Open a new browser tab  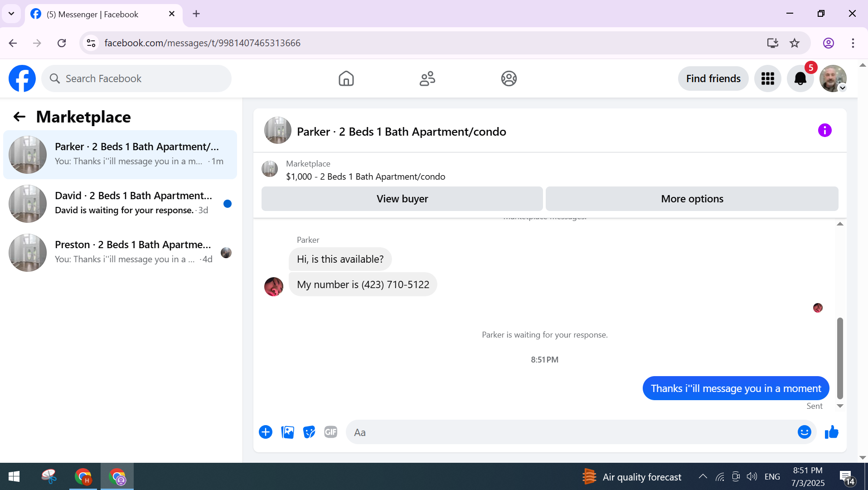[196, 14]
